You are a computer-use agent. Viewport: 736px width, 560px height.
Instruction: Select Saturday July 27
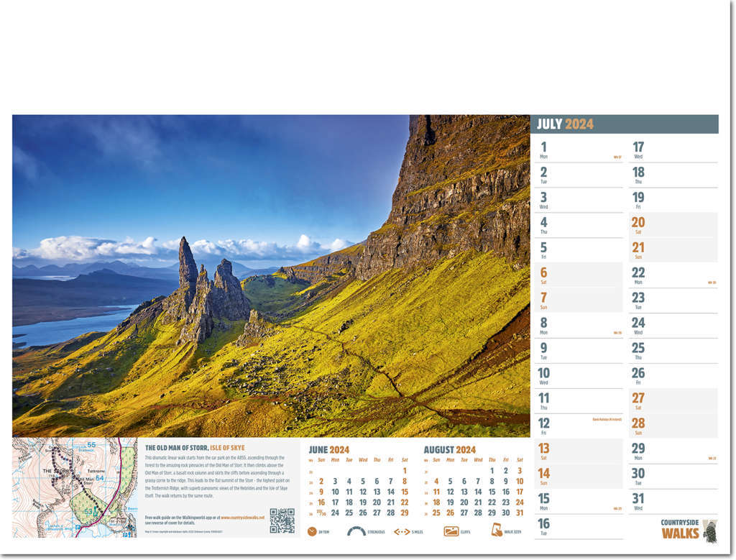tap(673, 401)
